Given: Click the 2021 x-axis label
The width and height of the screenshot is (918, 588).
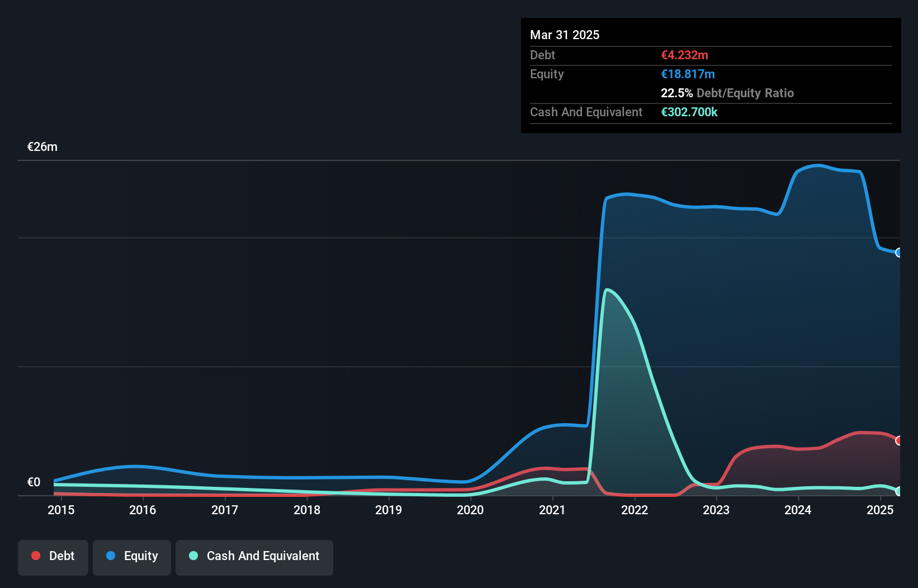Looking at the screenshot, I should [x=552, y=510].
